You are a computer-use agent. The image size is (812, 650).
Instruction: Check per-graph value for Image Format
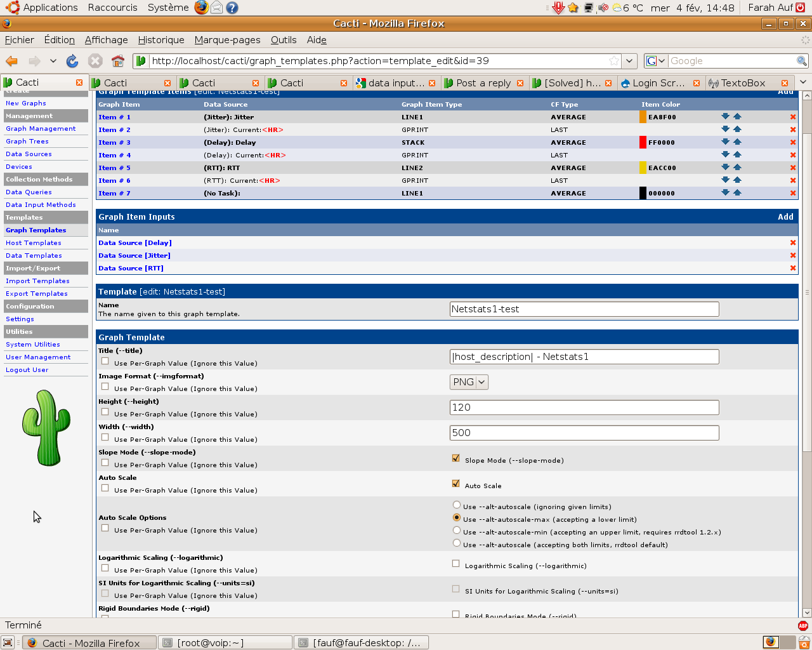(x=105, y=387)
